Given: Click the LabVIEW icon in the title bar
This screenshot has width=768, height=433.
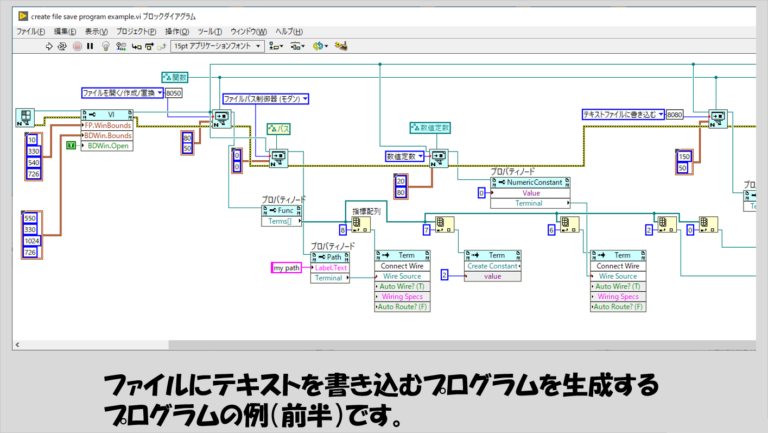Looking at the screenshot, I should pyautogui.click(x=23, y=16).
